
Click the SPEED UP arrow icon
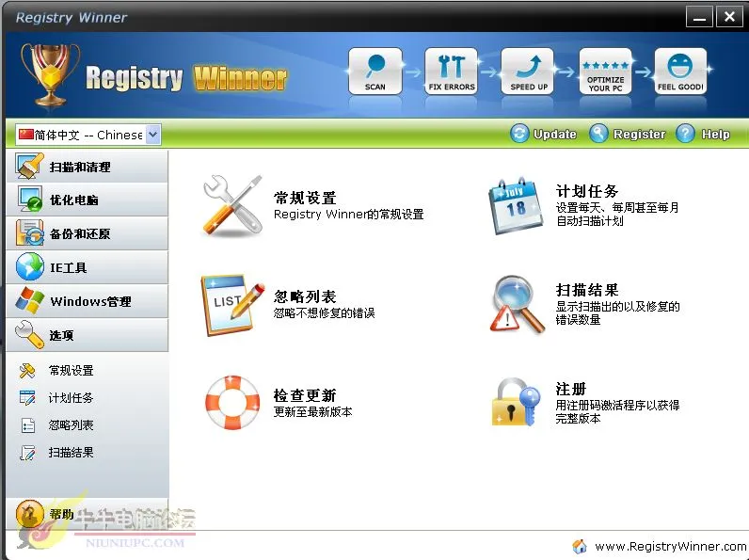[x=528, y=71]
